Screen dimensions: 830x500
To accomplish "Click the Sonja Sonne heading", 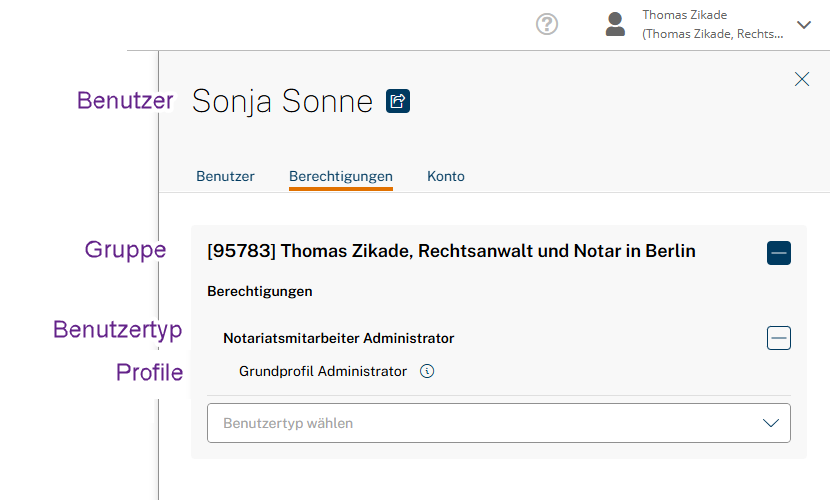I will [x=282, y=101].
